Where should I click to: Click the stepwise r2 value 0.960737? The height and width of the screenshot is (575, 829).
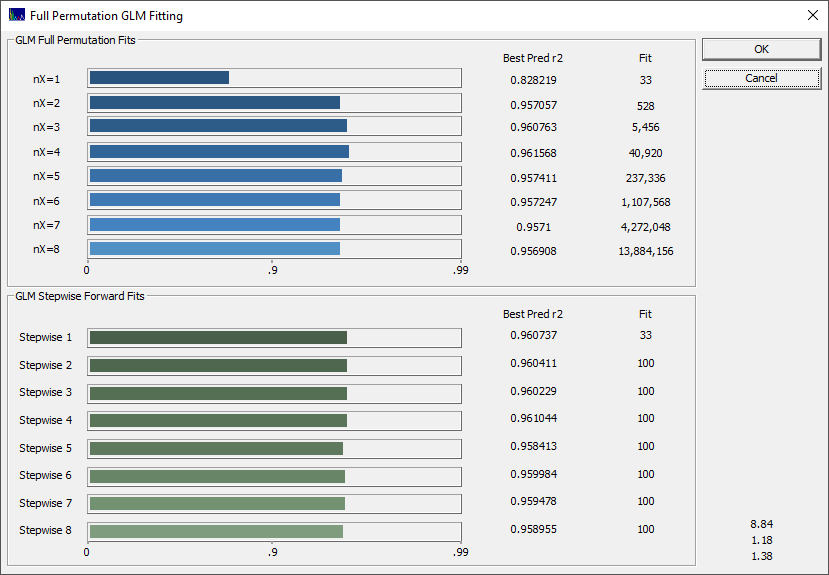(x=533, y=336)
